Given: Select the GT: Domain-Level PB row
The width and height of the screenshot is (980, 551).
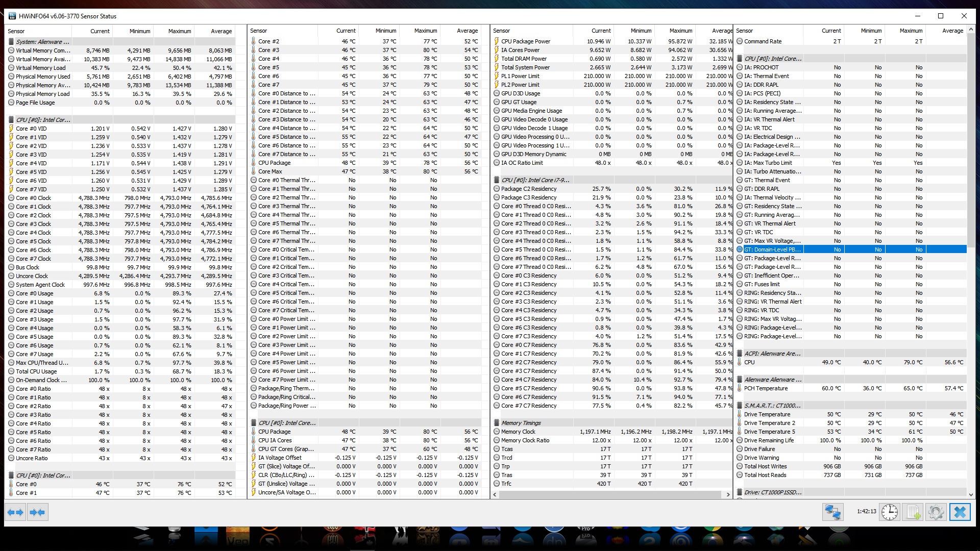Looking at the screenshot, I should tap(772, 249).
